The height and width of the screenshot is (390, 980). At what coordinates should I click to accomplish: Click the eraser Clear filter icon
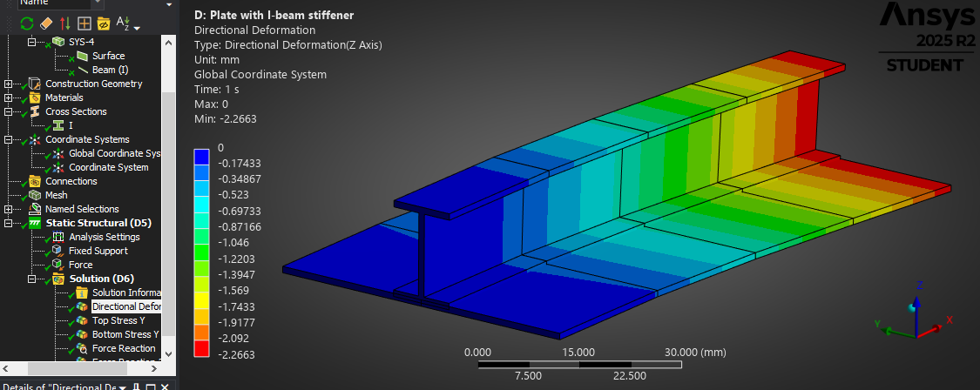(x=46, y=24)
